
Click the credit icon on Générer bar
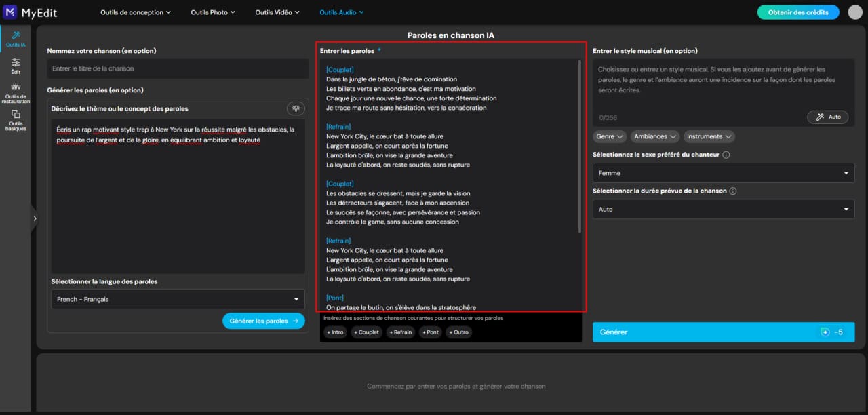825,332
